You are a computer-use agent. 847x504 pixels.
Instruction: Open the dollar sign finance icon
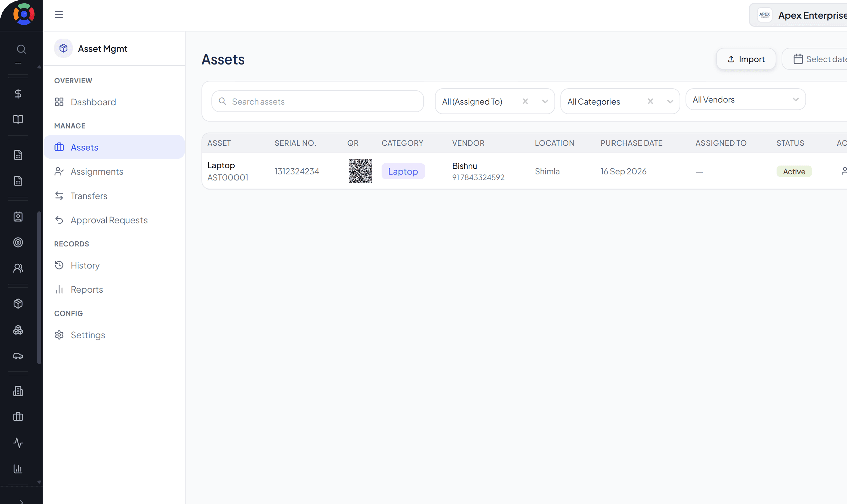pyautogui.click(x=18, y=93)
